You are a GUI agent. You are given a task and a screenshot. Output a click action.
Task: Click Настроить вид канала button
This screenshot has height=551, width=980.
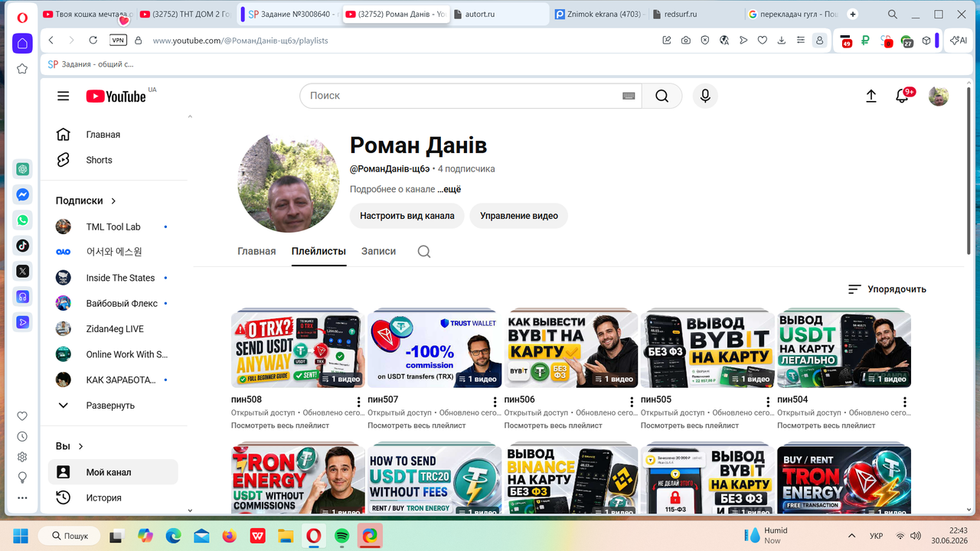pos(407,216)
